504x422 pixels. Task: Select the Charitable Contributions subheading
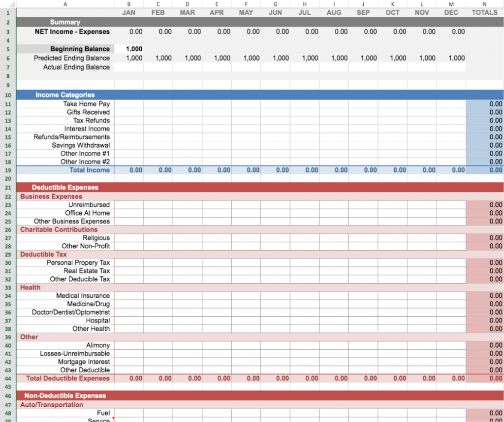(59, 229)
